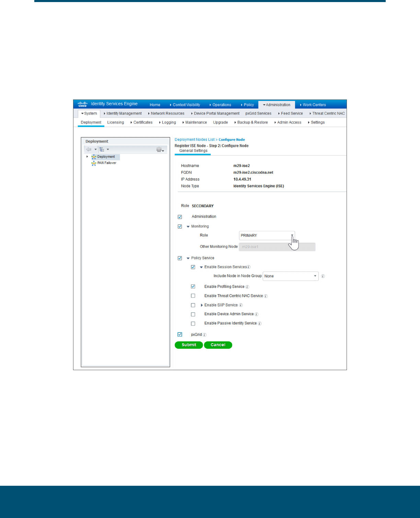This screenshot has width=420, height=518.
Task: Click the Cancel button
Action: pos(218,345)
